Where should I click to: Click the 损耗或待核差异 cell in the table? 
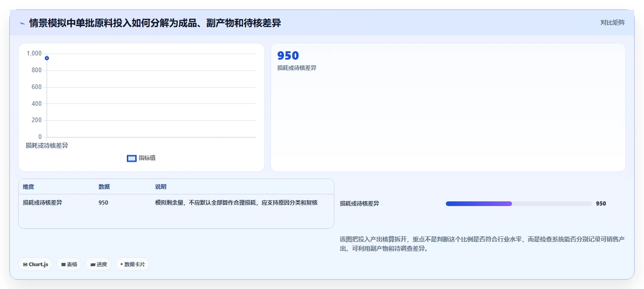coord(42,203)
